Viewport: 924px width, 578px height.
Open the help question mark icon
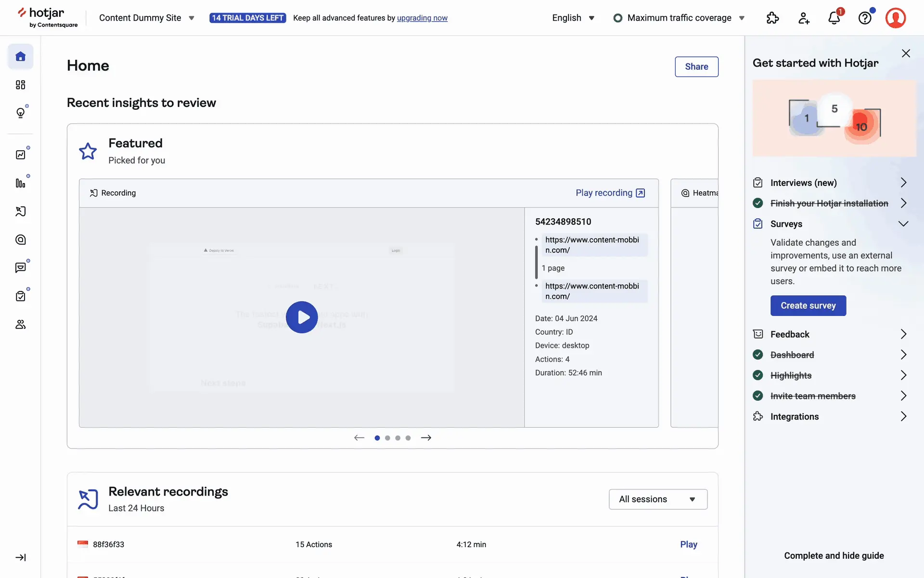click(x=865, y=18)
